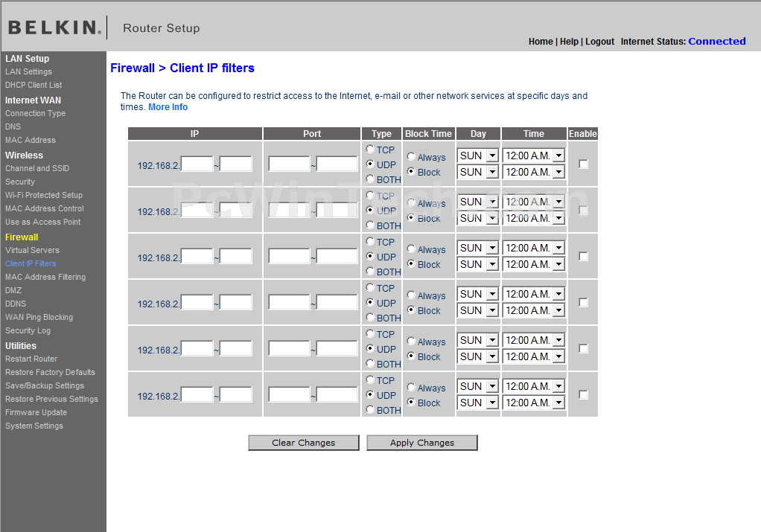Open LAN Settings in sidebar
Image resolution: width=761 pixels, height=532 pixels.
[x=28, y=71]
